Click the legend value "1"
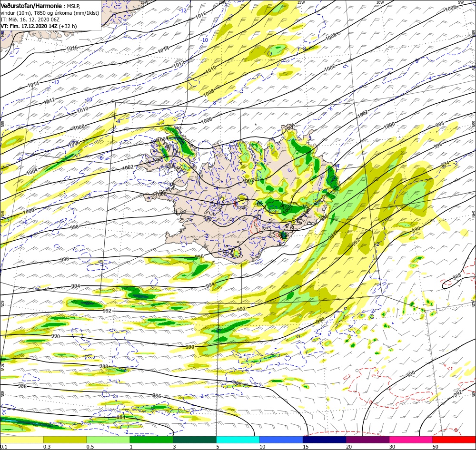This screenshot has width=476, height=450. pyautogui.click(x=131, y=447)
